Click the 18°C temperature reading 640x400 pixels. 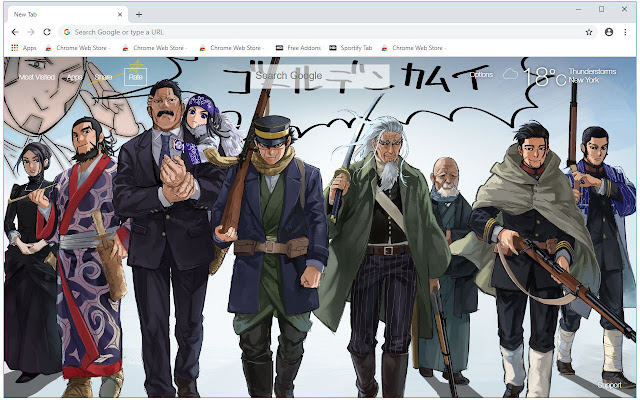click(544, 77)
